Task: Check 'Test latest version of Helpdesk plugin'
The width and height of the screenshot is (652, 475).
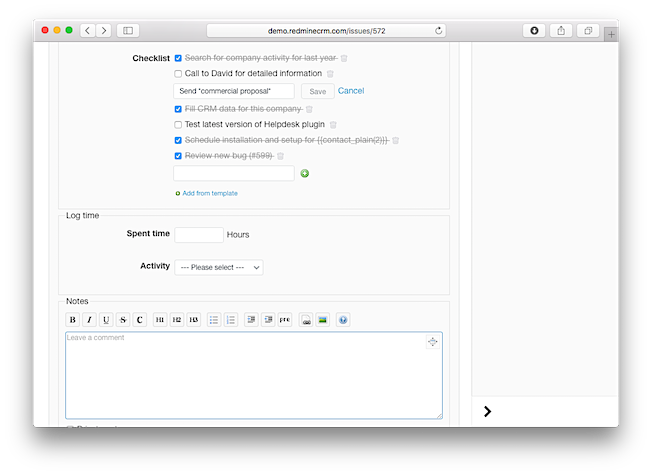Action: click(178, 125)
